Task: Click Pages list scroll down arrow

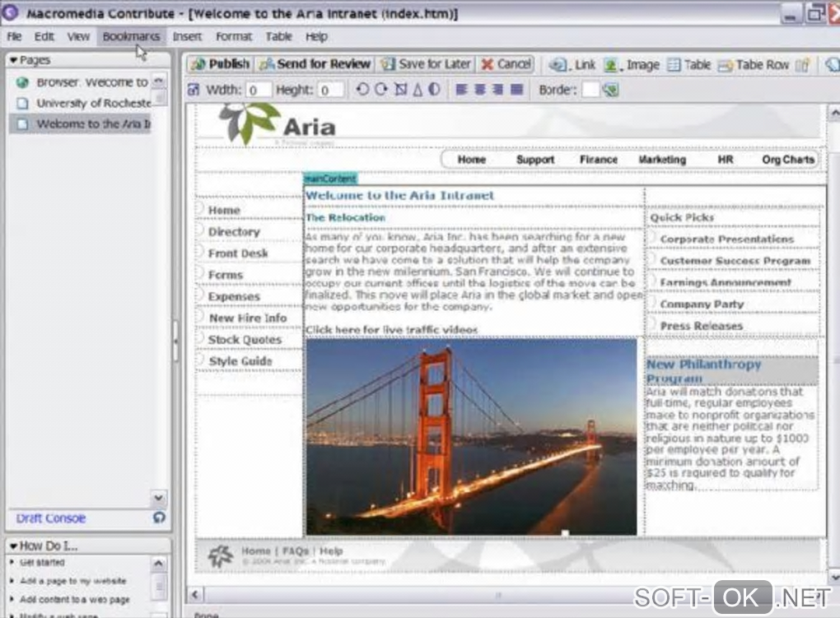Action: [x=159, y=498]
